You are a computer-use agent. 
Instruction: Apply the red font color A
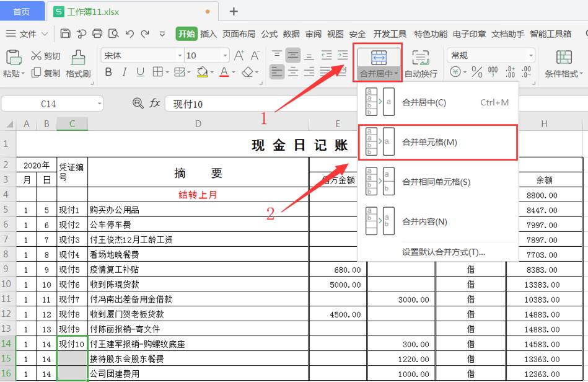click(224, 72)
